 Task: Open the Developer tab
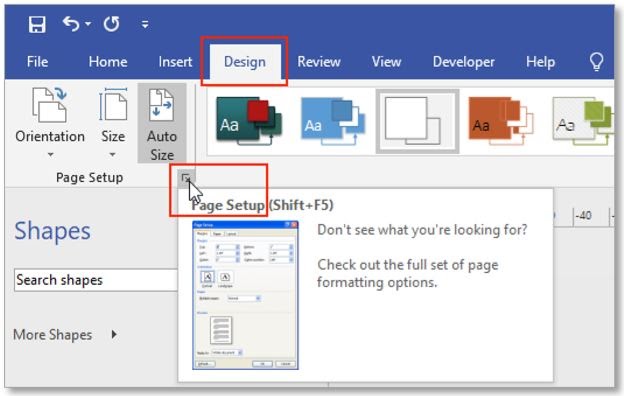[464, 62]
